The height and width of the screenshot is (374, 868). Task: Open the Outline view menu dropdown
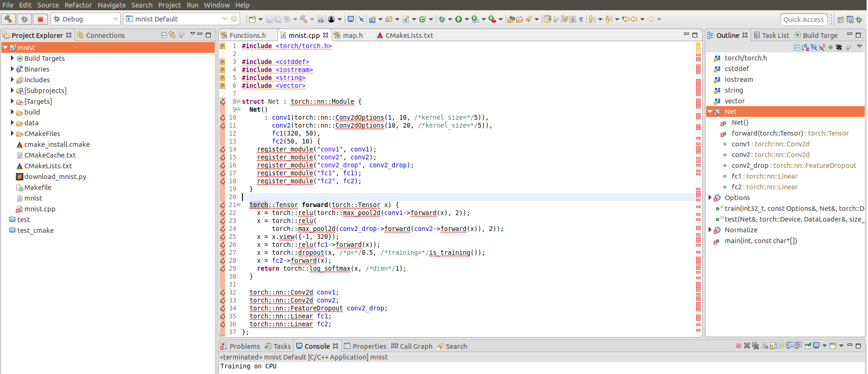(x=860, y=46)
